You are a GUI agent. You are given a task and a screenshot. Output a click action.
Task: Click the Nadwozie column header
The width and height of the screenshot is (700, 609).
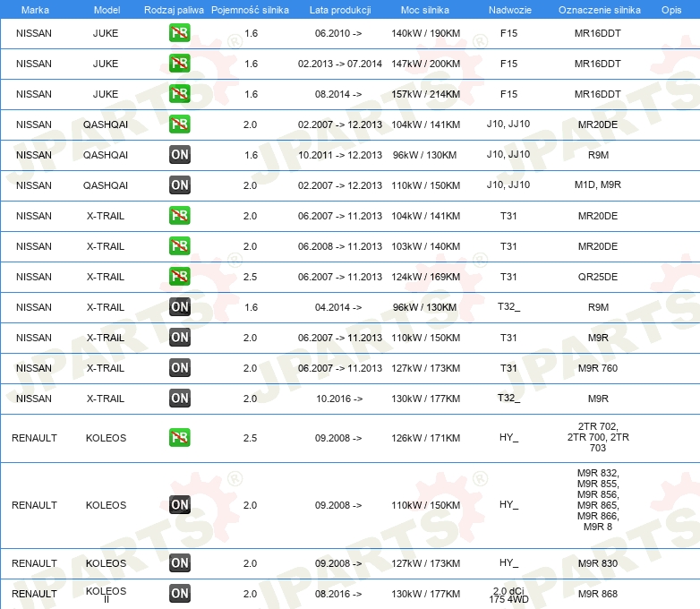(510, 10)
